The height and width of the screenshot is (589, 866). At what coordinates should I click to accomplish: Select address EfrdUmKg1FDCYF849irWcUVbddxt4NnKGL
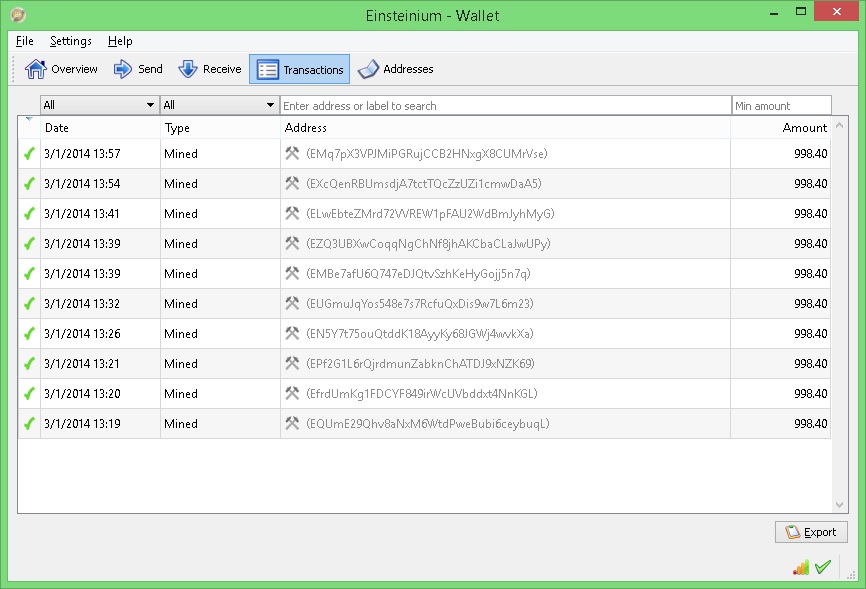coord(422,393)
